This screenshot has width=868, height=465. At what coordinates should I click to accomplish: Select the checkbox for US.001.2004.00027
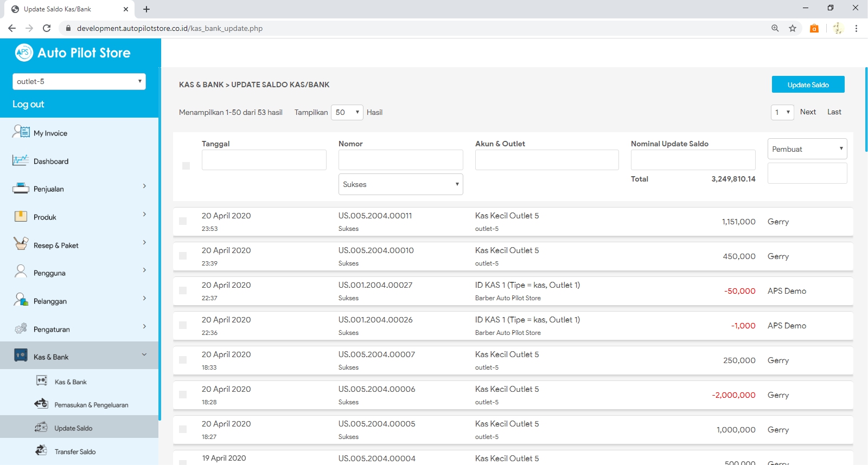pos(183,290)
